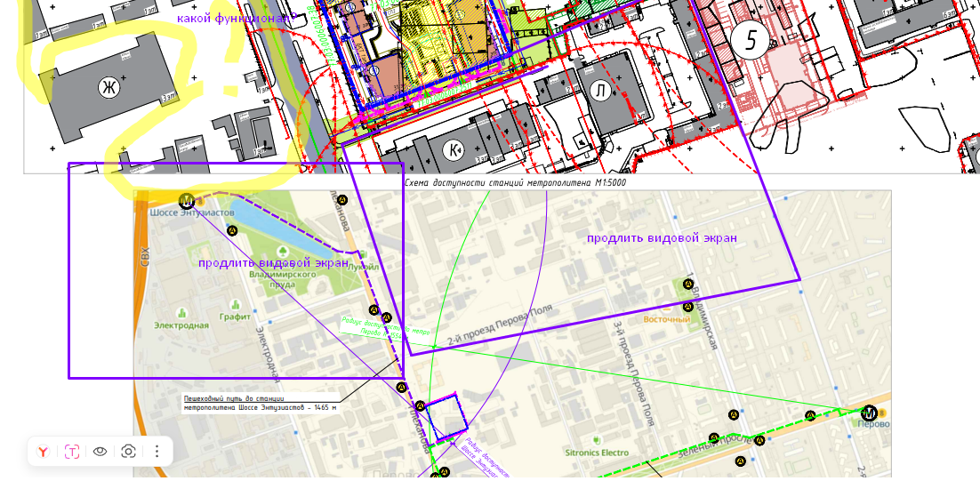Click the 'Sitronics Electro' label
The image size is (980, 497).
pyautogui.click(x=596, y=453)
